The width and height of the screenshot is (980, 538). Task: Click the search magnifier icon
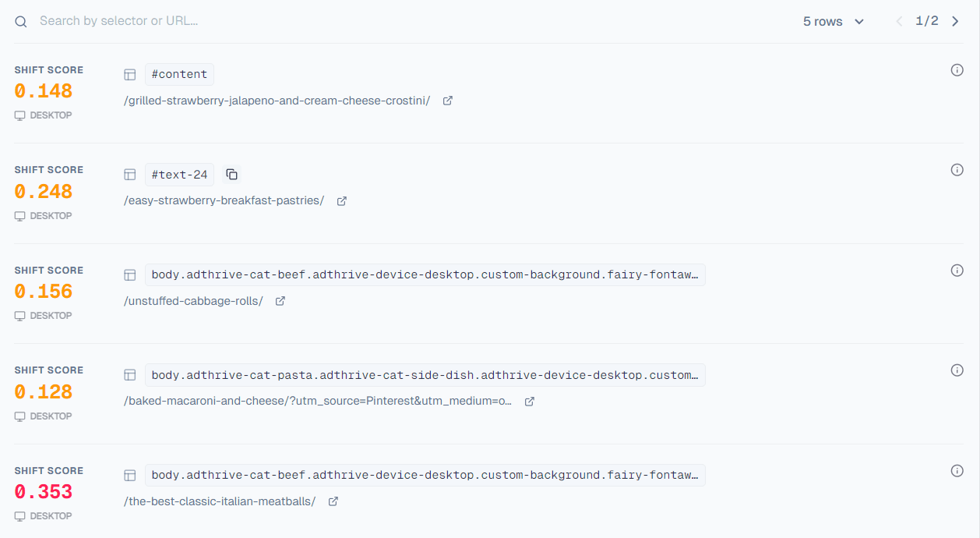[x=21, y=22]
